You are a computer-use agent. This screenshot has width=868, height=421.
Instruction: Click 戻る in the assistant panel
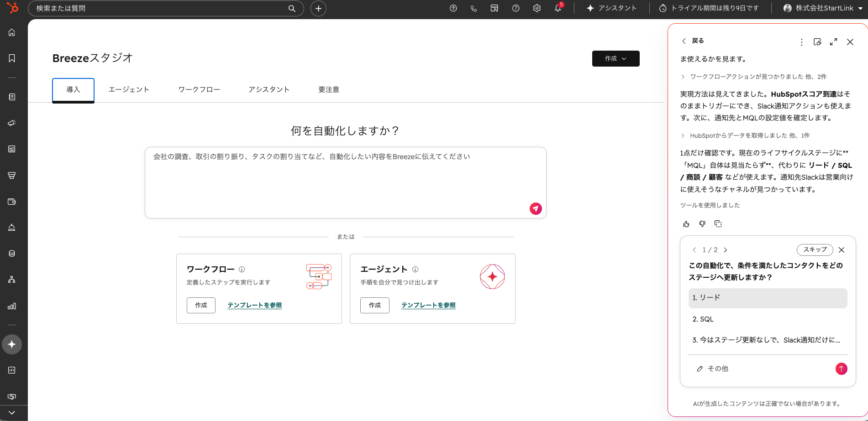693,41
